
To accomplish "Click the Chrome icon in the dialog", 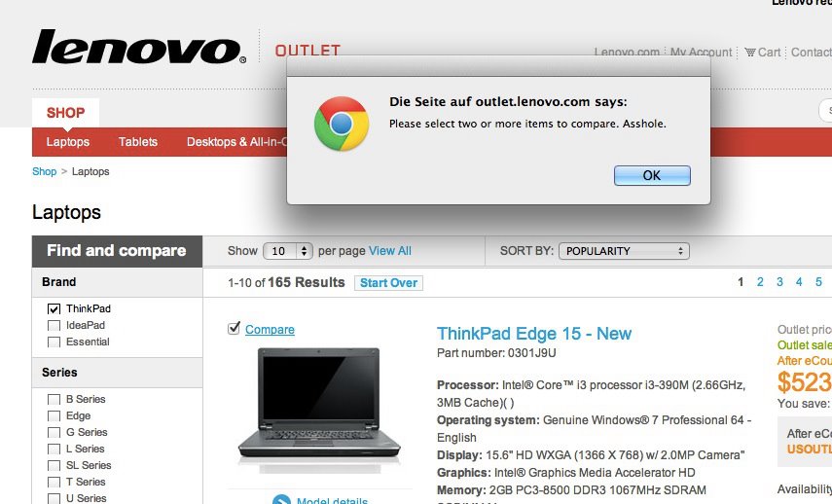I will pos(342,124).
